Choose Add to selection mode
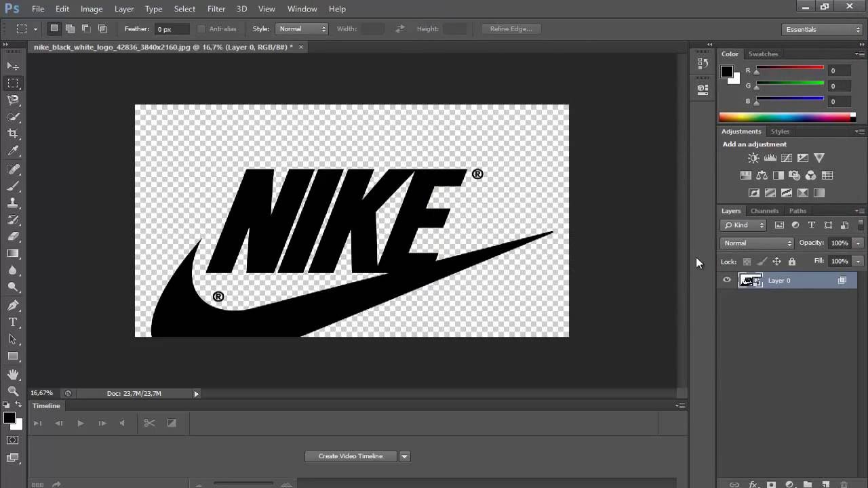Image resolution: width=868 pixels, height=488 pixels. (x=70, y=29)
